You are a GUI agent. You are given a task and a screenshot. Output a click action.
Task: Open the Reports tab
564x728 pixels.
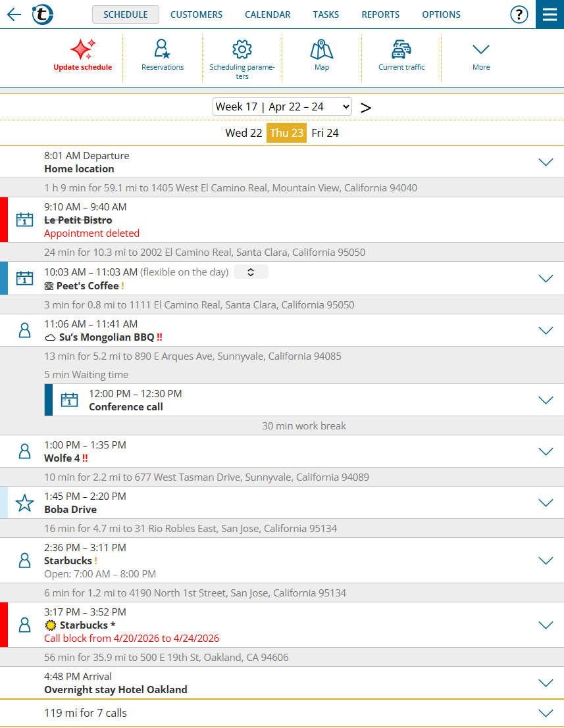click(380, 14)
